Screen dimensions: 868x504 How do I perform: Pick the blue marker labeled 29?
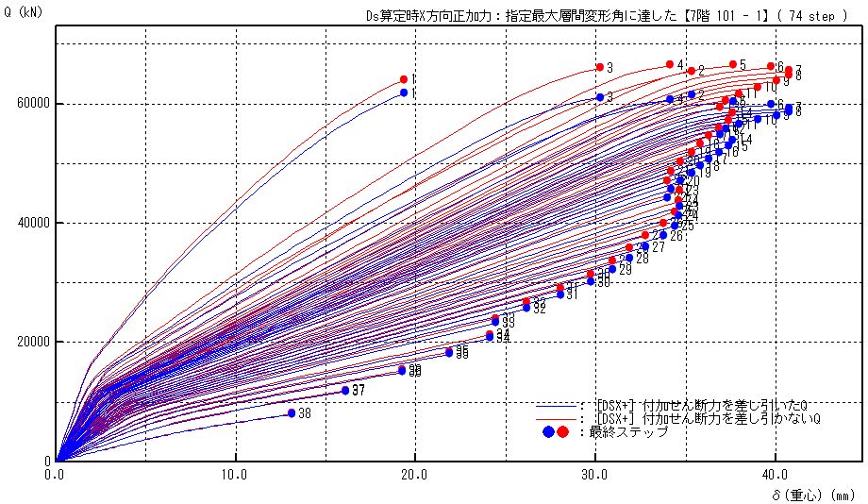point(612,269)
